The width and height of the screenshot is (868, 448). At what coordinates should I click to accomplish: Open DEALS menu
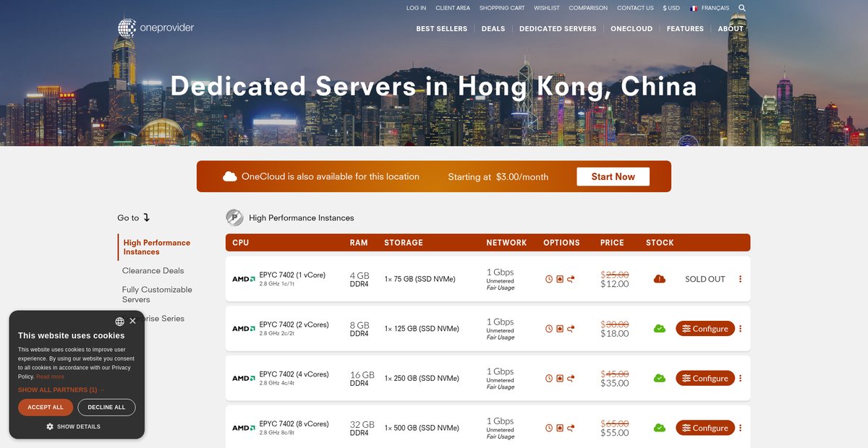[493, 29]
